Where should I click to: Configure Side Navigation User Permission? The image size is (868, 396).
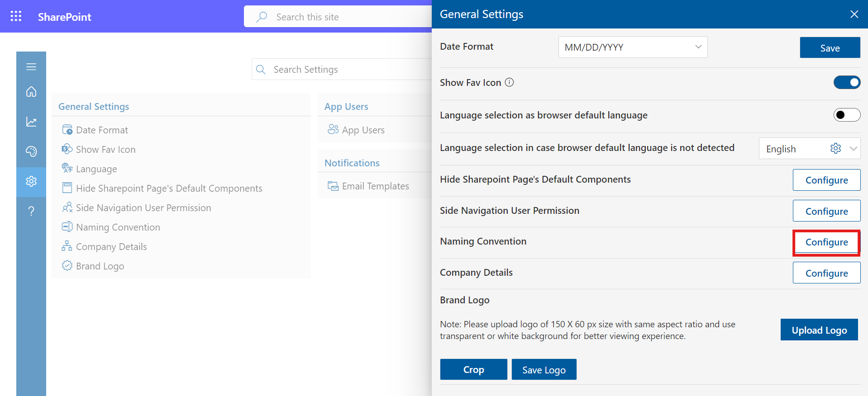[x=826, y=211]
